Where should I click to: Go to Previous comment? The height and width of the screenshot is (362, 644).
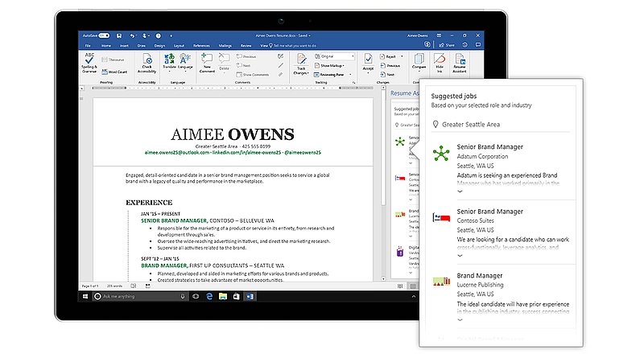pos(246,56)
